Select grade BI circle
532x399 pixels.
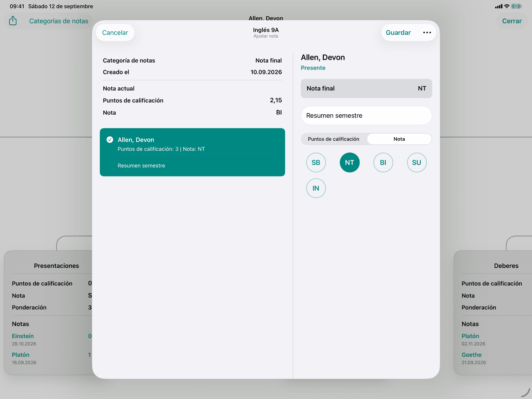coord(383,163)
